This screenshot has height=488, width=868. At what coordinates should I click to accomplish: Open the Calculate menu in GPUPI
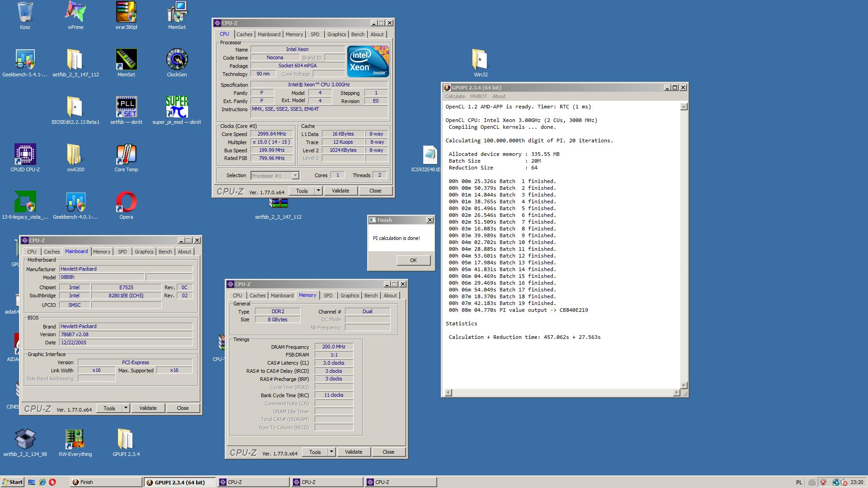(455, 96)
